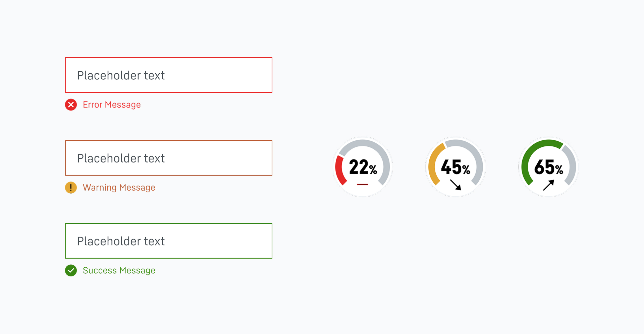Click the 45% gauge value

coord(455,167)
